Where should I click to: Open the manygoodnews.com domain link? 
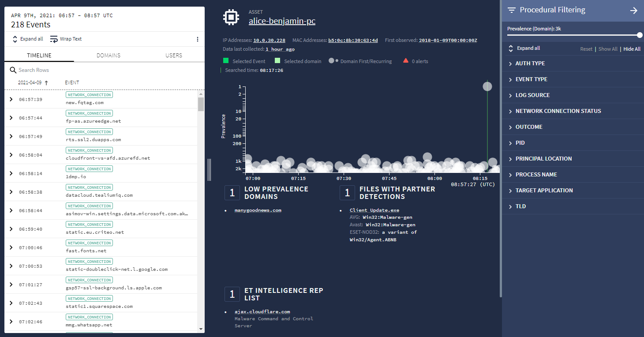pos(258,210)
